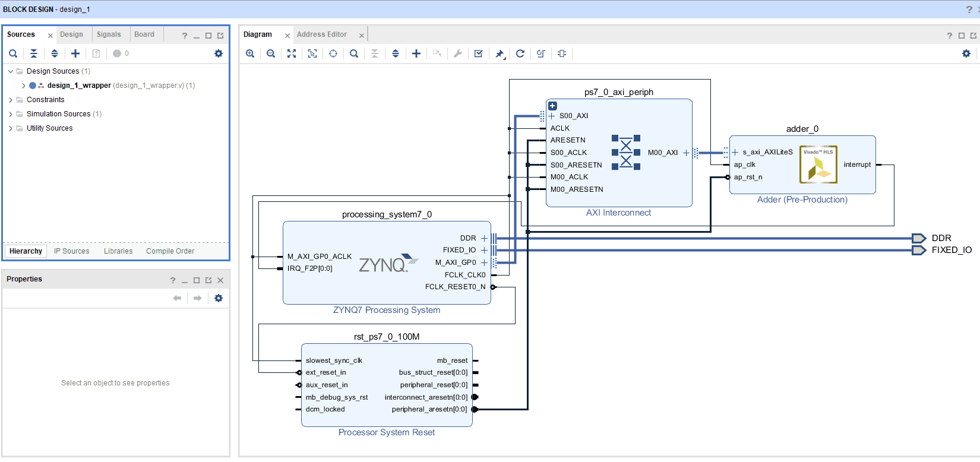Screen dimensions: 980x462
Task: Select the adder_0 block HLS logo
Action: point(818,164)
